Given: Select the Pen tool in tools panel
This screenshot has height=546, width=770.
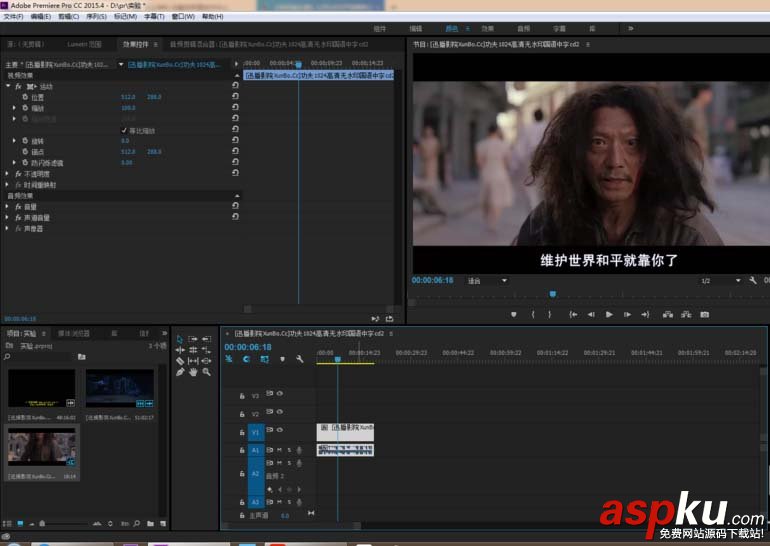Looking at the screenshot, I should pyautogui.click(x=181, y=372).
